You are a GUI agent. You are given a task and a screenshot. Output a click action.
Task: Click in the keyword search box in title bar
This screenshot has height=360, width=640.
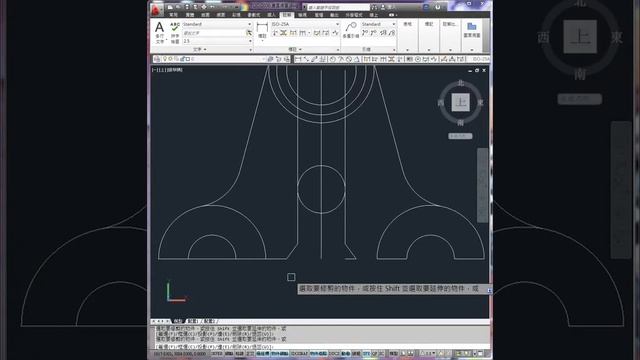(338, 7)
